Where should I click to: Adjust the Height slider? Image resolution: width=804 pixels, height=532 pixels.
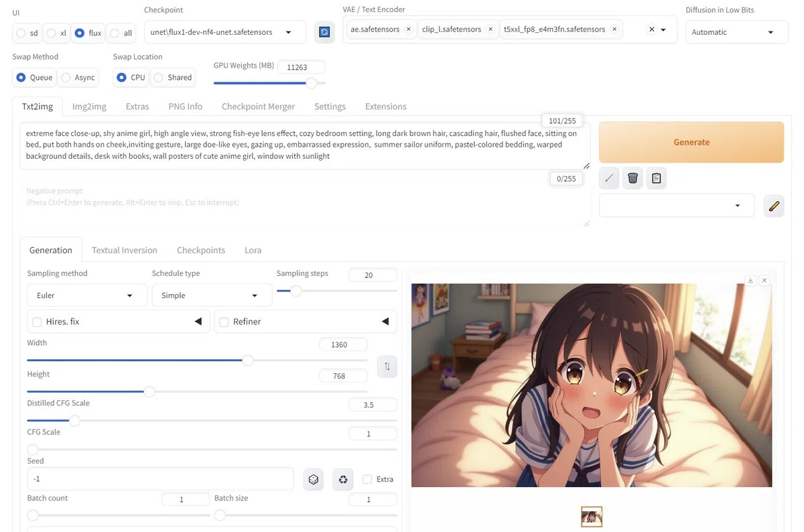pos(197,391)
